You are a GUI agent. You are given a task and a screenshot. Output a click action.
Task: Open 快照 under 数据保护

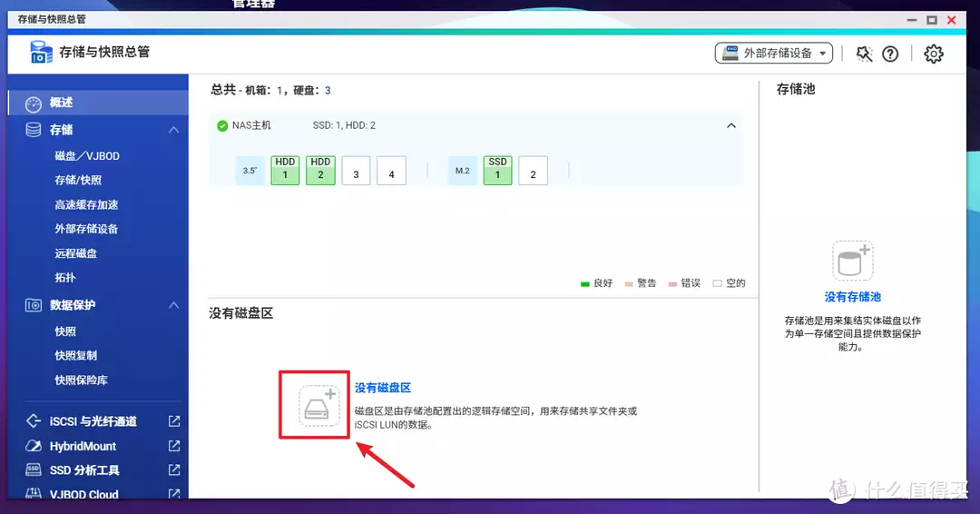pos(65,331)
